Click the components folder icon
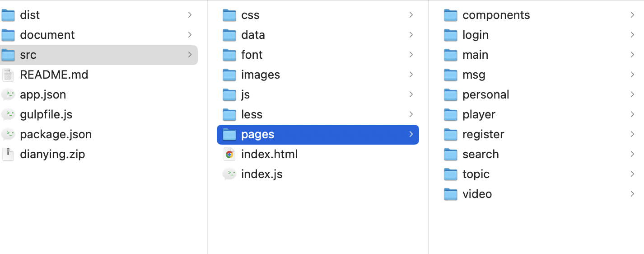This screenshot has width=644, height=254. point(451,15)
